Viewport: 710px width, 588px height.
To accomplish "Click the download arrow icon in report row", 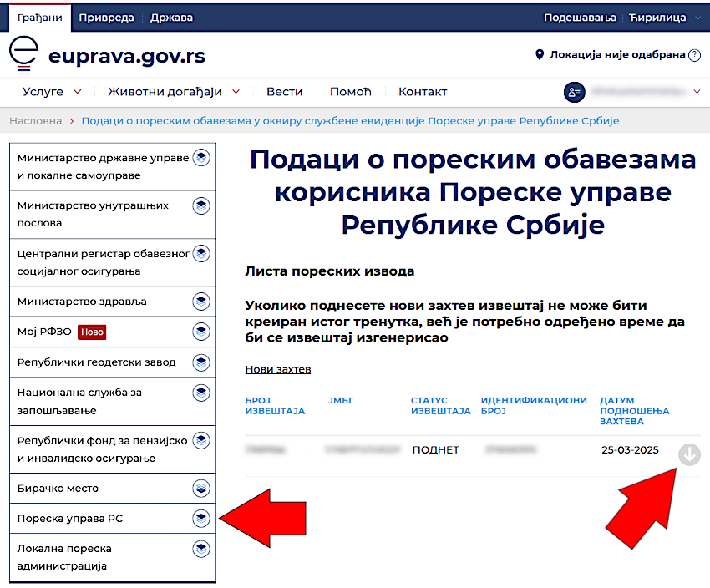I will [689, 454].
